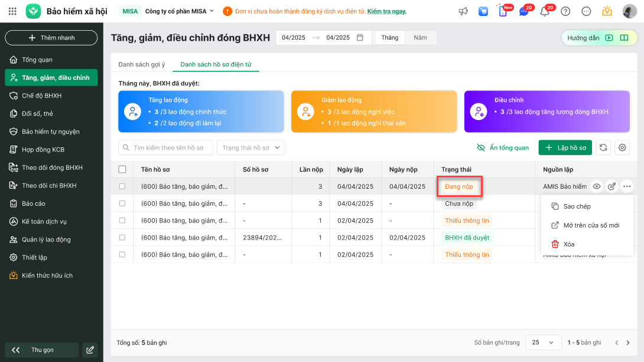Click the 23894/202... record number cell
The width and height of the screenshot is (644, 362).
tap(262, 237)
